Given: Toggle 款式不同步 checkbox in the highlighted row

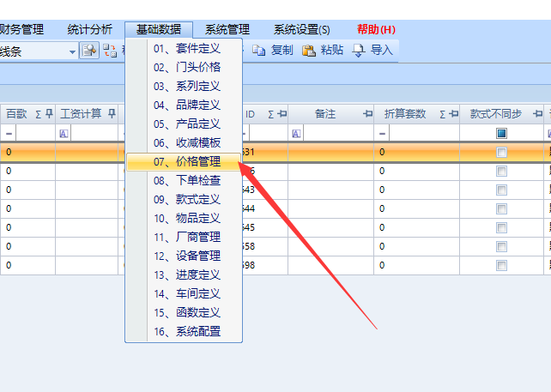Looking at the screenshot, I should 501,153.
